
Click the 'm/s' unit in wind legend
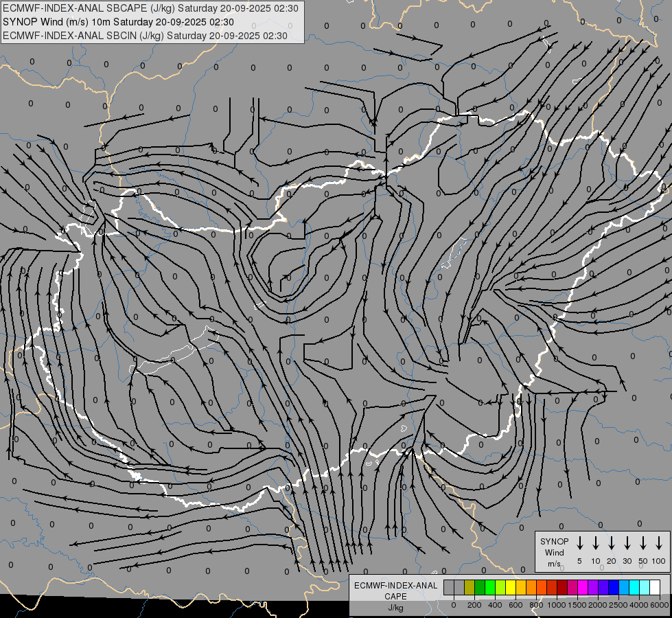click(x=554, y=564)
